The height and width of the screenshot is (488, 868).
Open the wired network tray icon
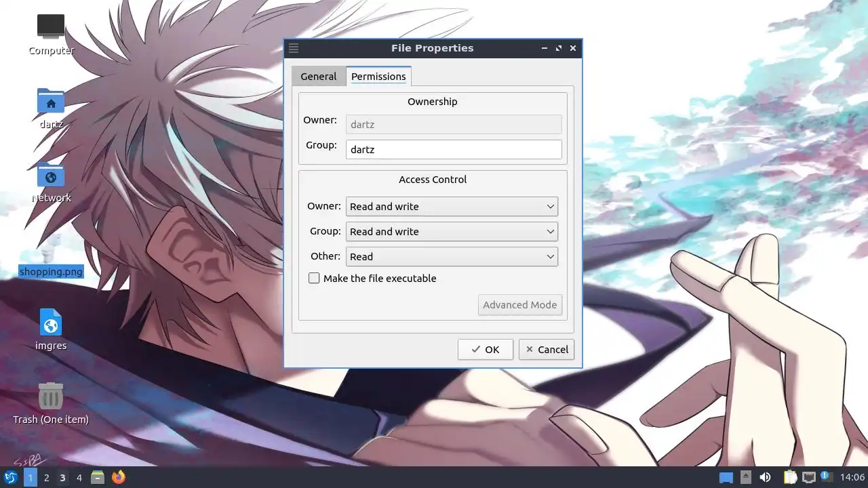tap(809, 477)
